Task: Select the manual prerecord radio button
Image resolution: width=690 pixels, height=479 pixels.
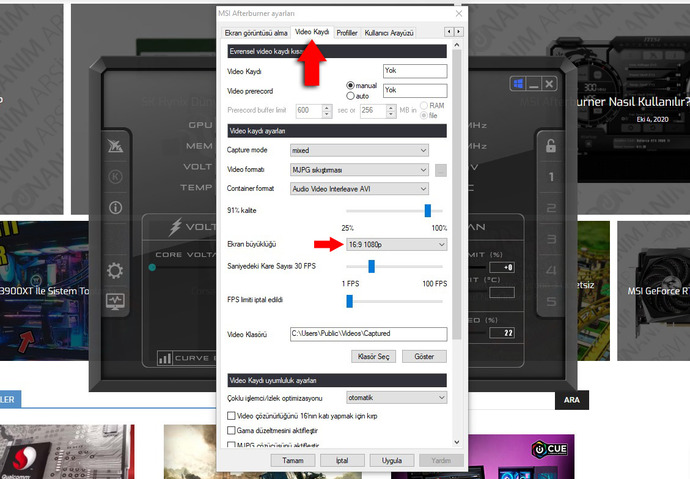Action: tap(350, 85)
